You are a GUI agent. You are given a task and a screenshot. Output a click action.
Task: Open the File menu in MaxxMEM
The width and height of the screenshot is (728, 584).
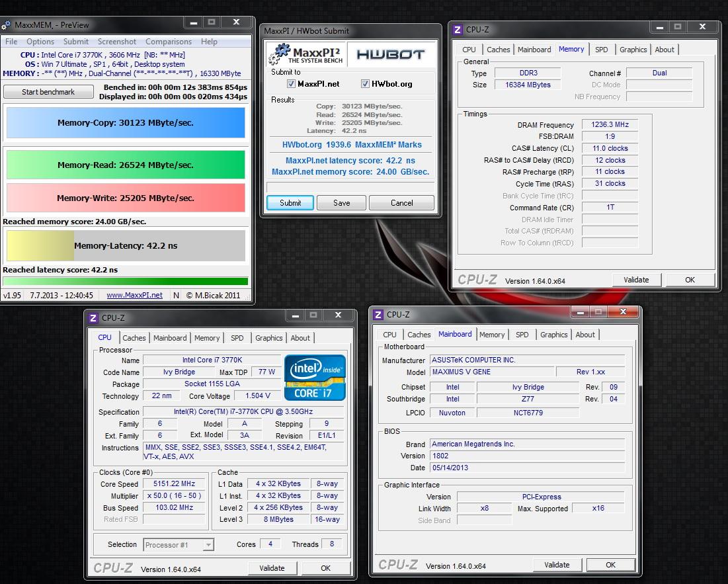(11, 42)
